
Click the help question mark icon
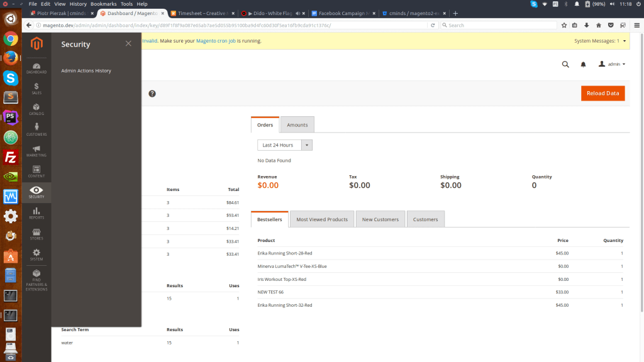click(x=152, y=94)
